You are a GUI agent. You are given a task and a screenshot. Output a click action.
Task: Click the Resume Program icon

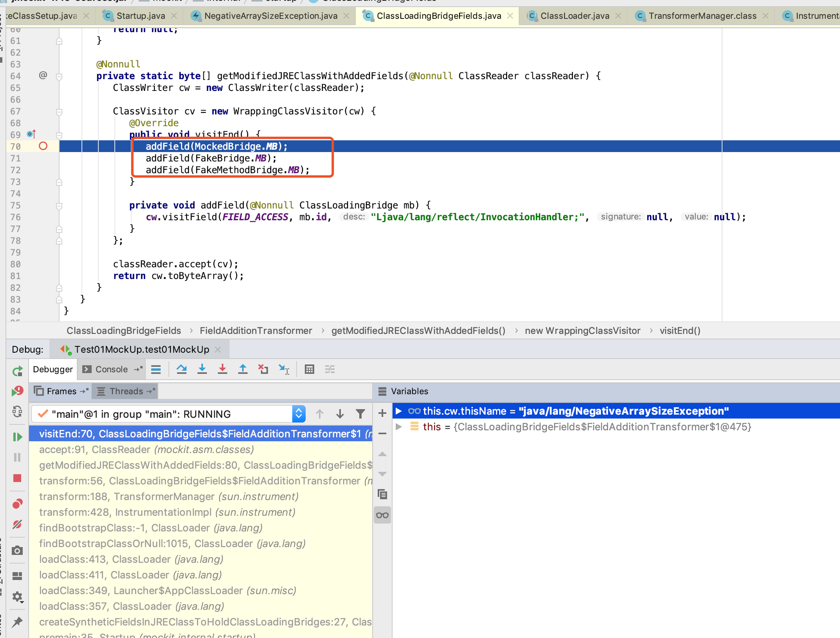click(17, 437)
